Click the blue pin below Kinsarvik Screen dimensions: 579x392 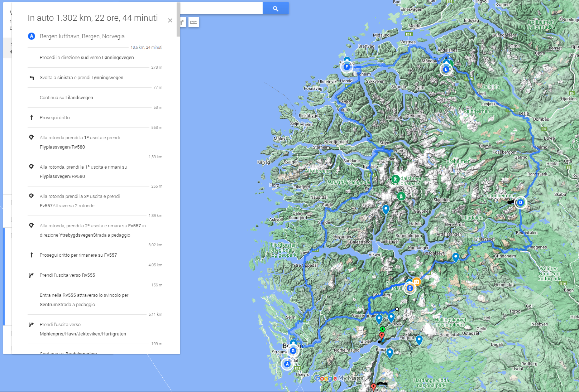point(390,353)
